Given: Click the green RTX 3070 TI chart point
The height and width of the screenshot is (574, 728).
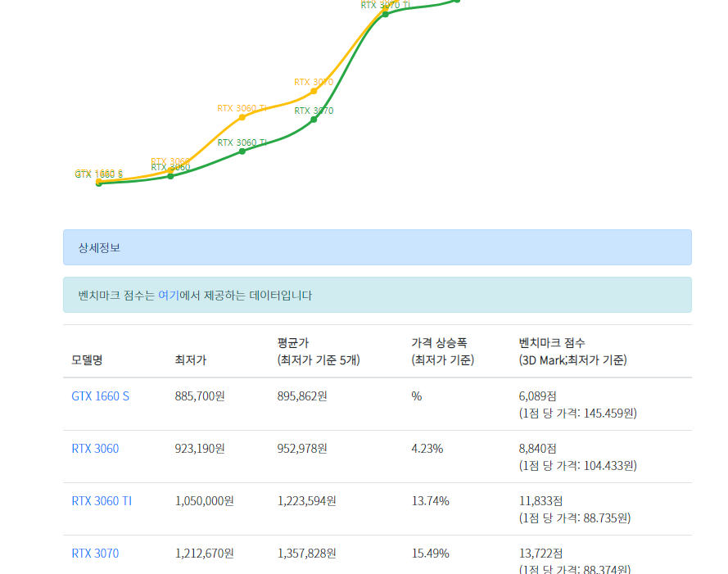Looking at the screenshot, I should click(386, 14).
